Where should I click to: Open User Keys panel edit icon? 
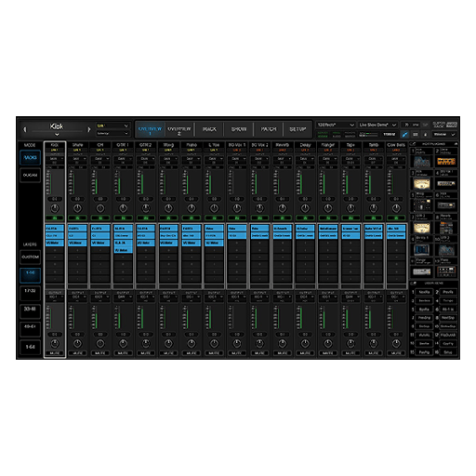pyautogui.click(x=413, y=284)
